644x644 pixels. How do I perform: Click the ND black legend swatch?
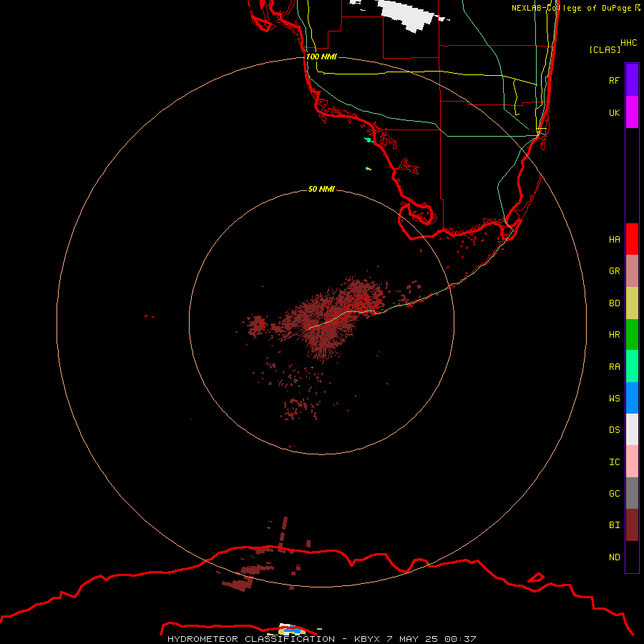(x=632, y=557)
